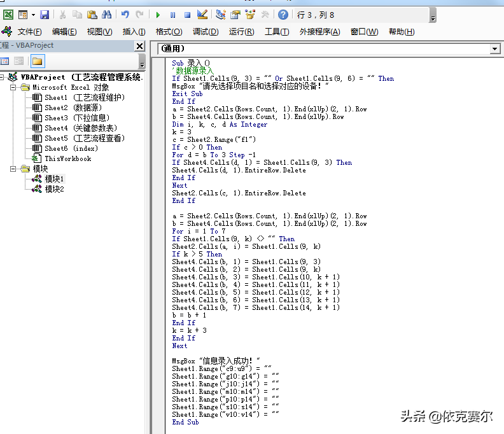Open the 帮助(H) menu
This screenshot has height=434, width=504.
pyautogui.click(x=402, y=32)
